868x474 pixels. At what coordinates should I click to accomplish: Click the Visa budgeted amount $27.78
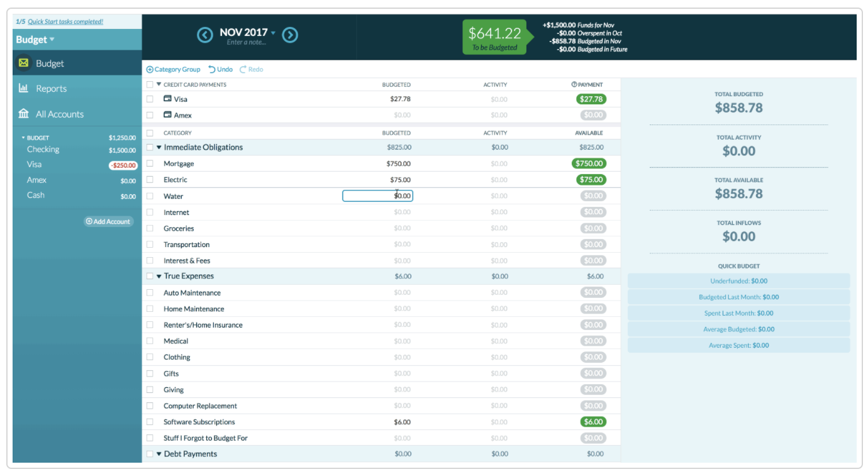pos(400,99)
